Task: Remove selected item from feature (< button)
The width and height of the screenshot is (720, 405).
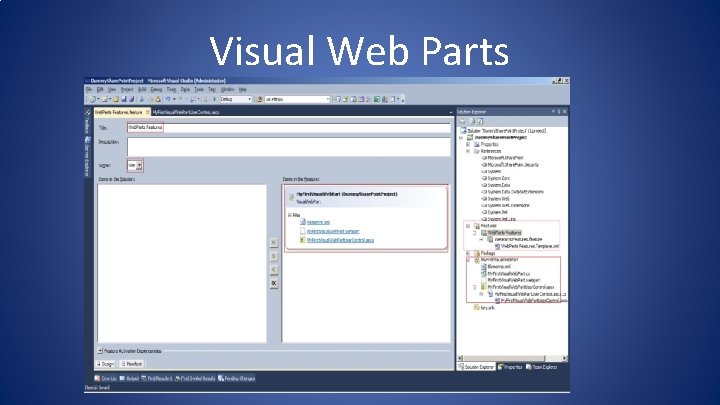Action: pos(274,270)
